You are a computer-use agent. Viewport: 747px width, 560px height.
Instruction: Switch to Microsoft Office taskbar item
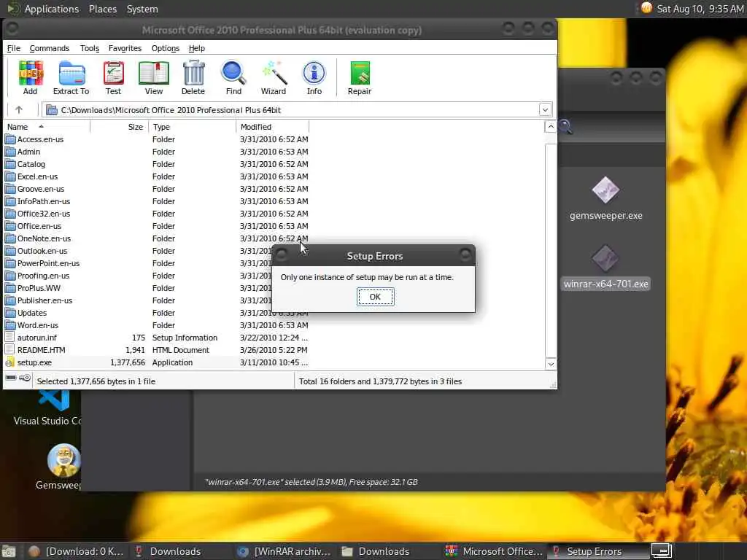495,551
